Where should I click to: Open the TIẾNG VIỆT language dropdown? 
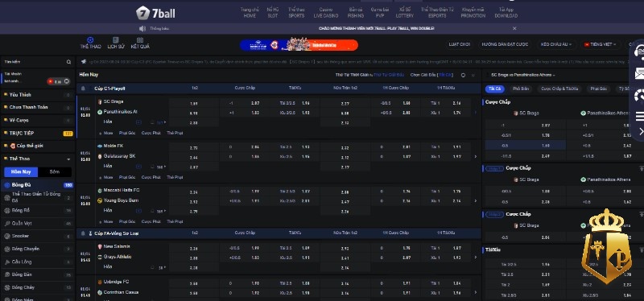(600, 44)
